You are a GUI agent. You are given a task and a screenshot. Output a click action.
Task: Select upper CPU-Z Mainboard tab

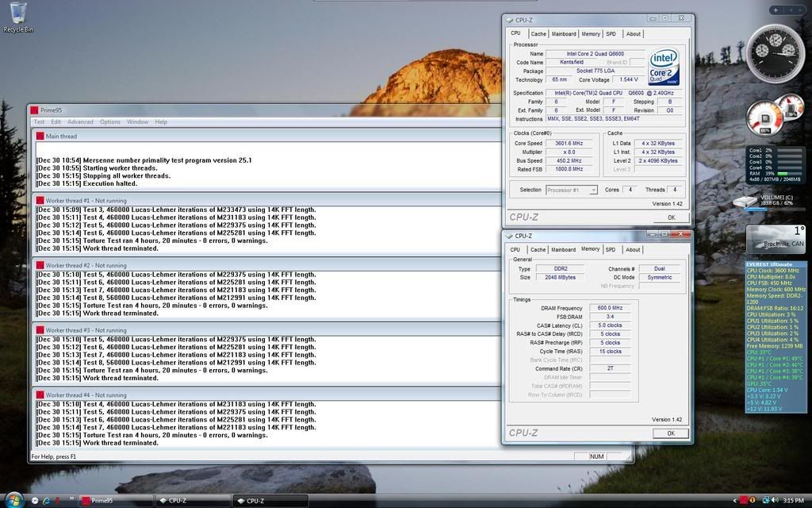click(x=564, y=33)
